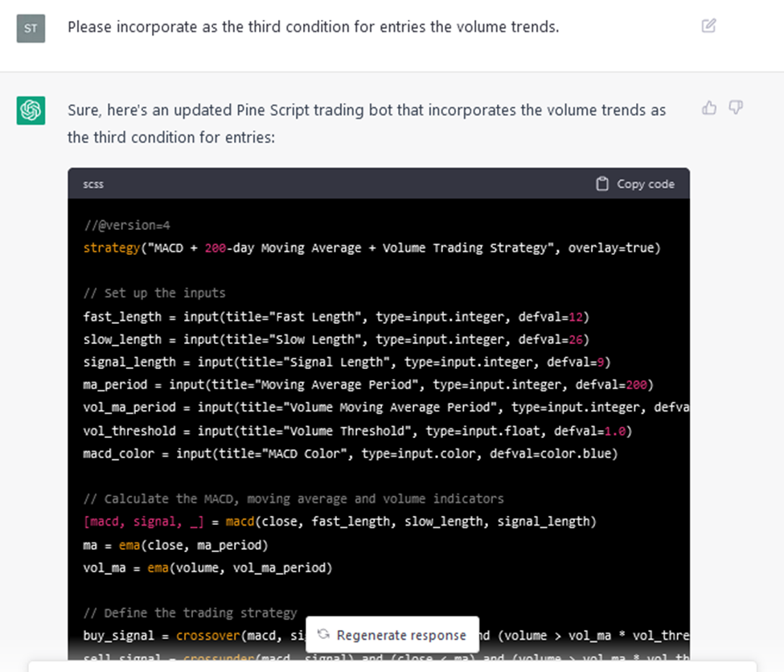The height and width of the screenshot is (672, 784).
Task: Click the assistant's intro sentence text
Action: tap(367, 124)
